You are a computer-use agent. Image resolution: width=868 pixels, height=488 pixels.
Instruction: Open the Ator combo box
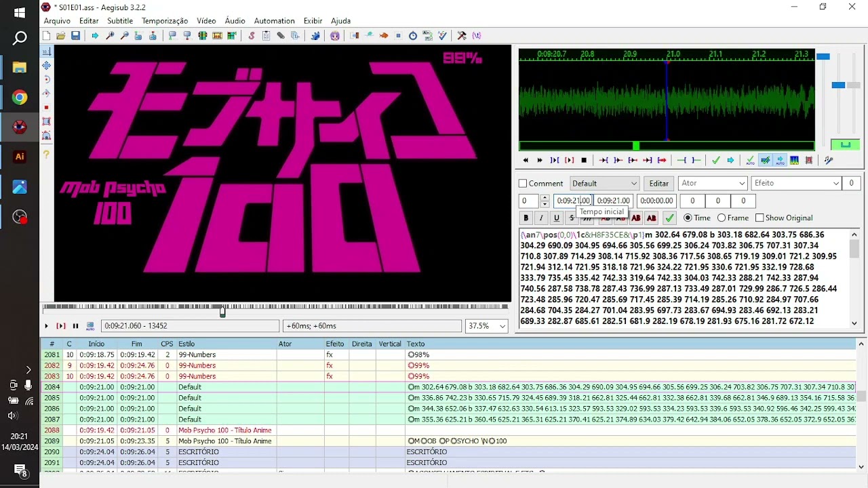(x=713, y=184)
